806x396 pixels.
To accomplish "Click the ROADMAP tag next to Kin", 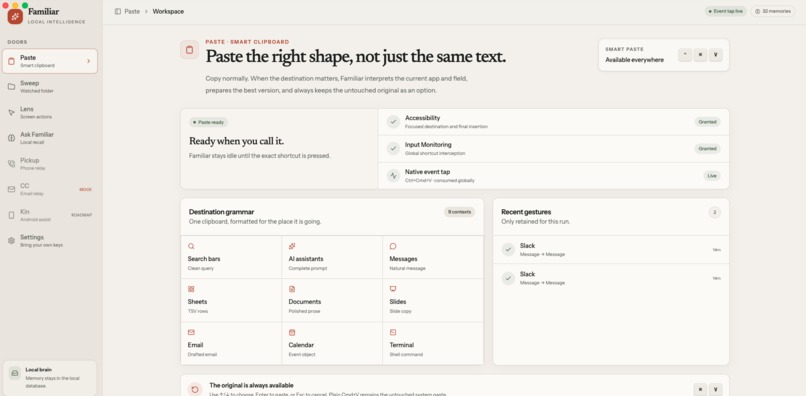I will (x=81, y=215).
